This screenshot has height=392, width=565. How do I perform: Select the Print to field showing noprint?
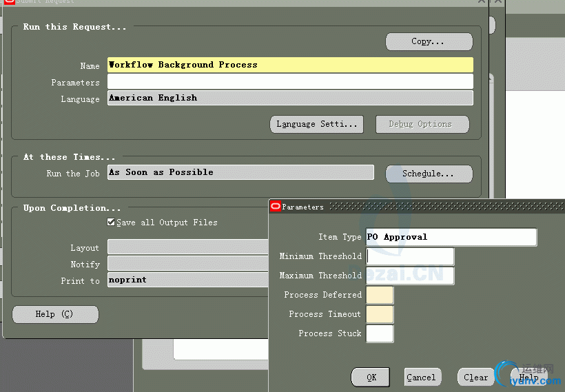tap(187, 280)
